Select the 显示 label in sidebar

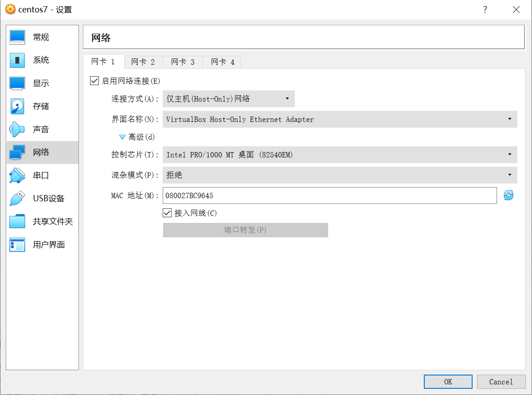point(41,83)
